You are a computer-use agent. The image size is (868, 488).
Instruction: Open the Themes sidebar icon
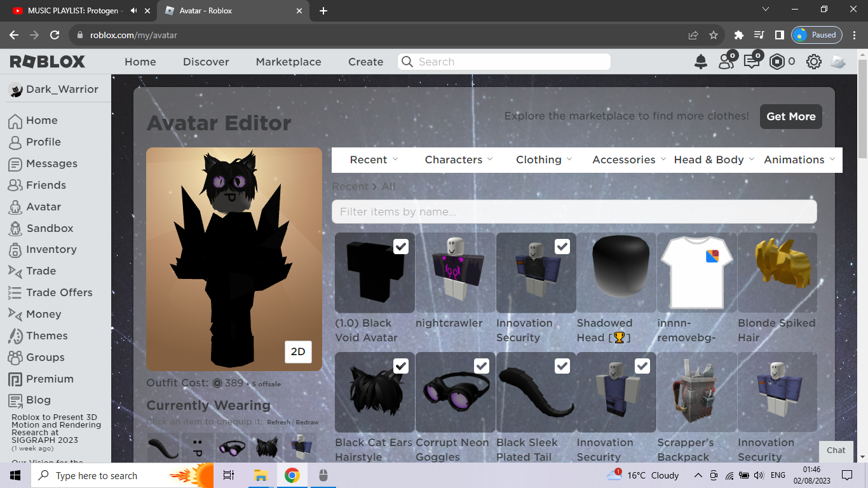pyautogui.click(x=15, y=336)
